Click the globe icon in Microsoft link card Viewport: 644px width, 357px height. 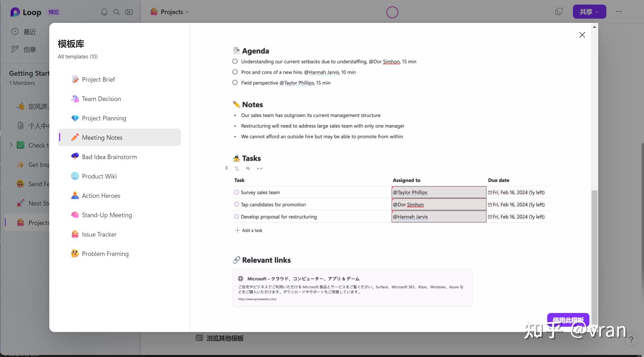point(241,278)
